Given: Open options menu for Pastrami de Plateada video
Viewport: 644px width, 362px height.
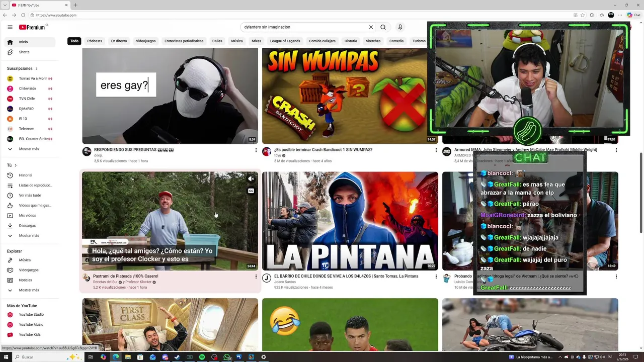Looking at the screenshot, I should coord(256,277).
